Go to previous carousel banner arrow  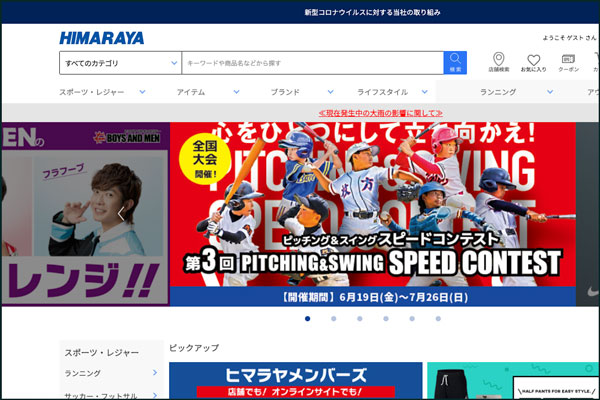point(122,214)
